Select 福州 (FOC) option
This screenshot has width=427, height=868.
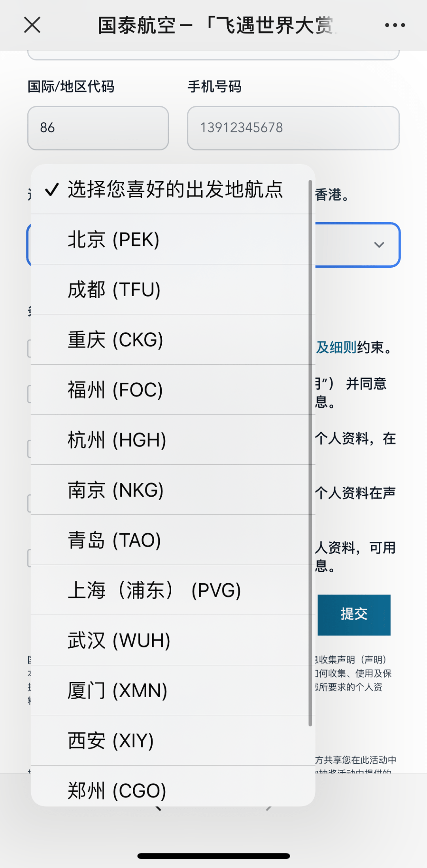(173, 390)
